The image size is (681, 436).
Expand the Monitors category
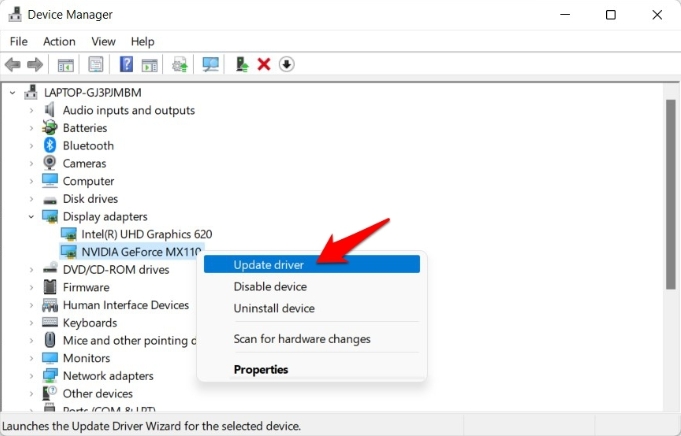(31, 358)
